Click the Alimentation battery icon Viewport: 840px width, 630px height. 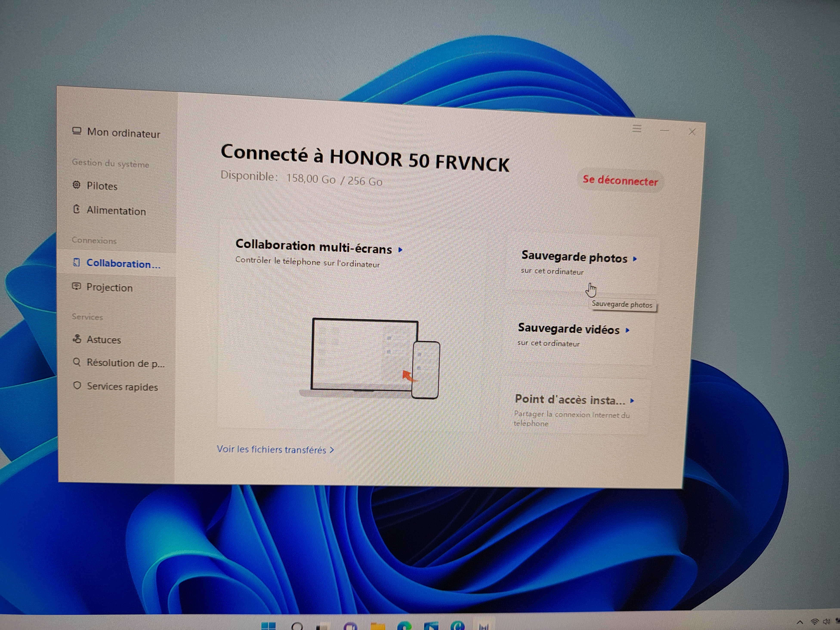(76, 209)
